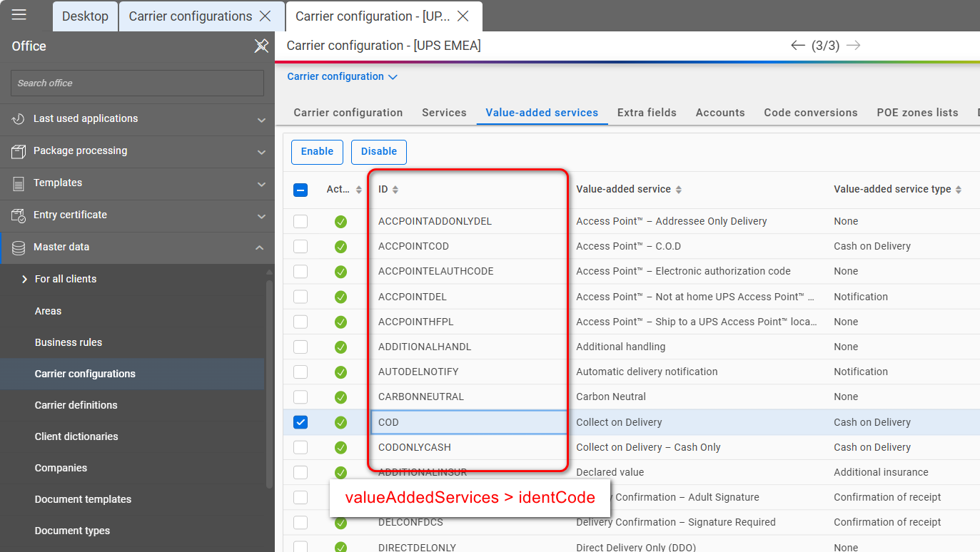
Task: Check the CODONLYCASH row checkbox
Action: tap(300, 447)
